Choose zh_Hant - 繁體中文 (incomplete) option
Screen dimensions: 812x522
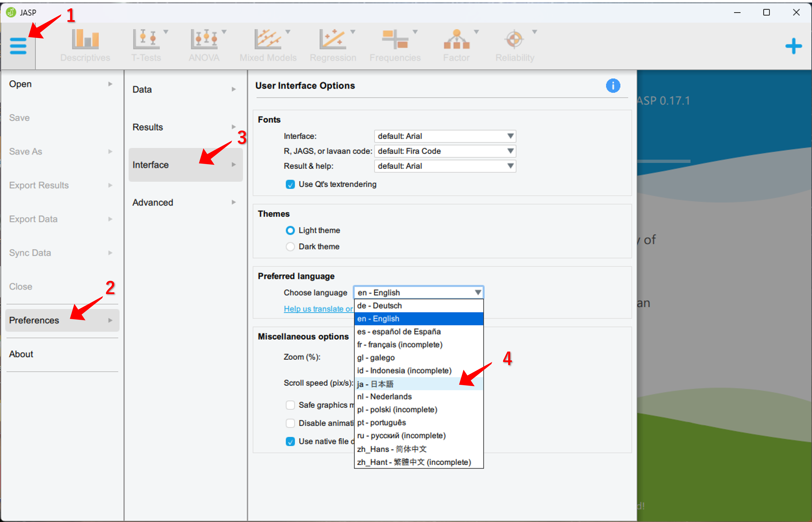coord(419,462)
